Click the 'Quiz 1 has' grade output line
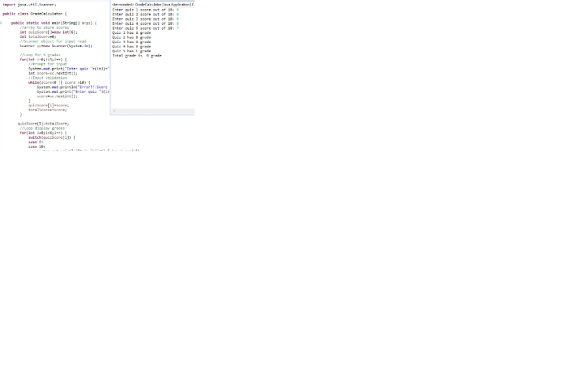This screenshot has width=580, height=386. [131, 33]
